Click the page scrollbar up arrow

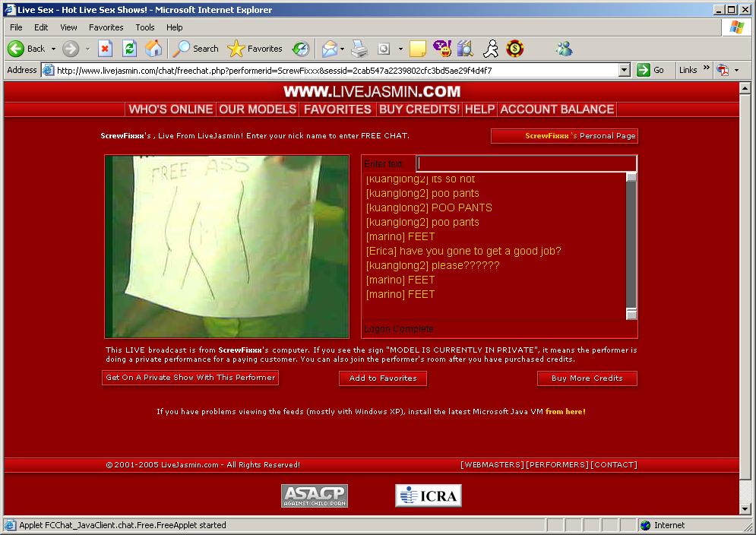[745, 88]
